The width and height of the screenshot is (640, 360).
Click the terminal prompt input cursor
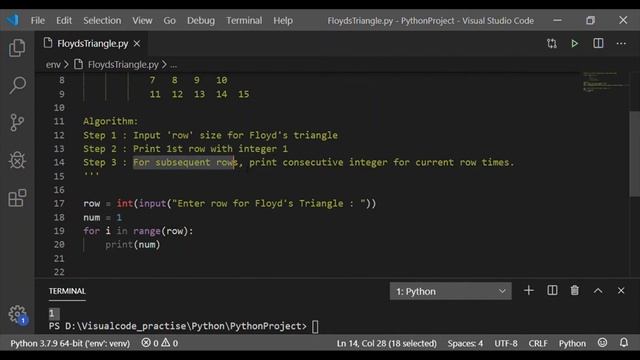click(x=315, y=327)
